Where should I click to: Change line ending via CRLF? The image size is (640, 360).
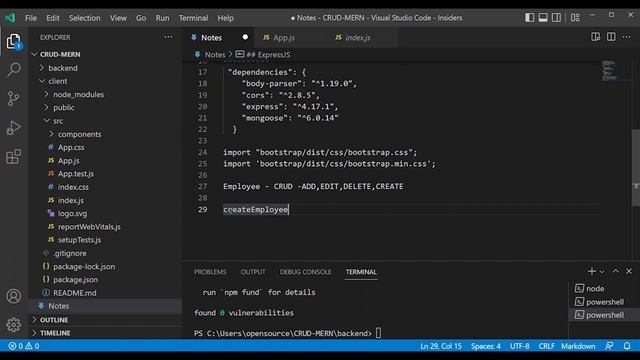[546, 346]
